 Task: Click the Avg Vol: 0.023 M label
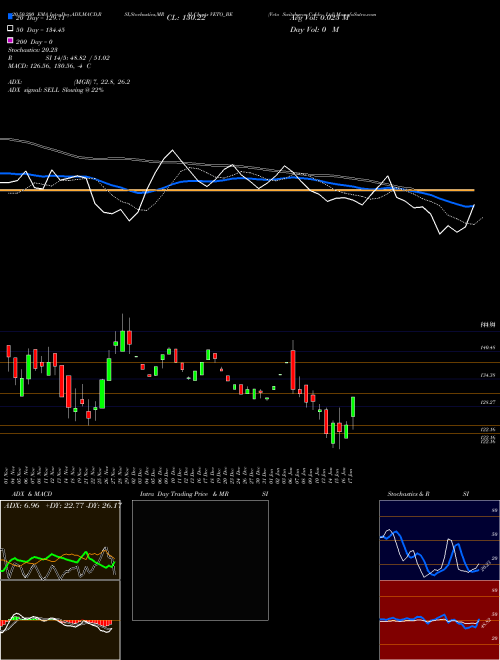[319, 18]
